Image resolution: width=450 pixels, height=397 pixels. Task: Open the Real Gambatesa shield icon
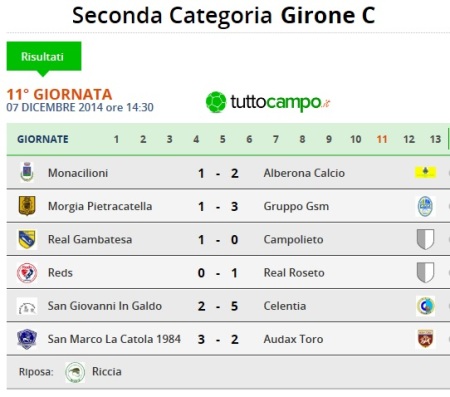tap(27, 239)
